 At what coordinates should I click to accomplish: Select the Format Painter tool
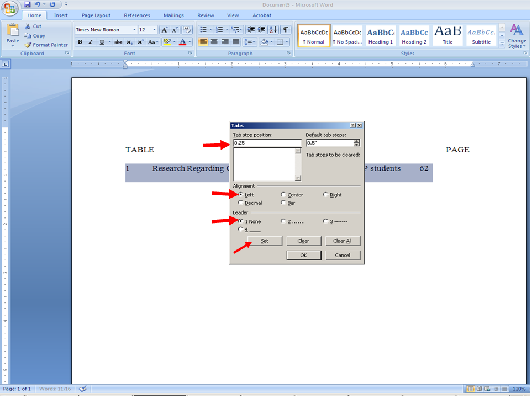point(46,45)
